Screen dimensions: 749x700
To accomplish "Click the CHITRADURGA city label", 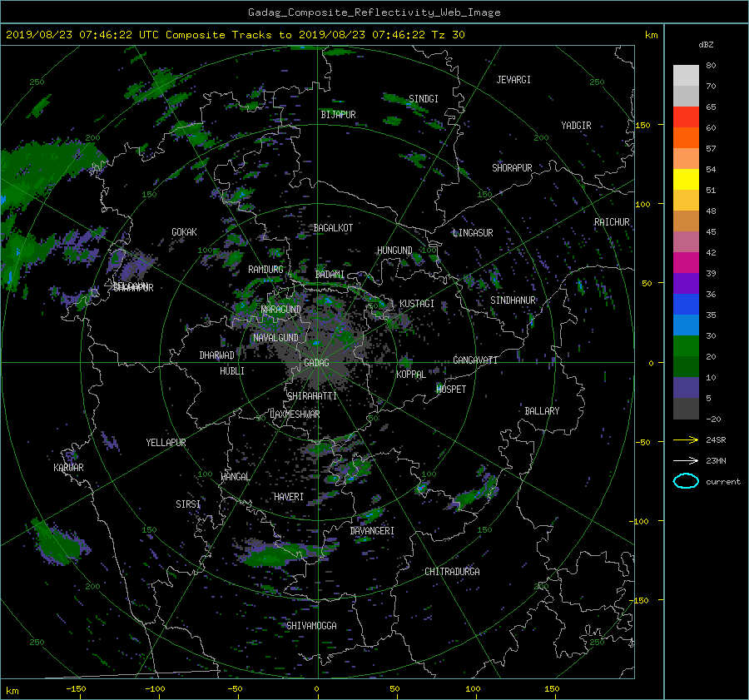I will coord(452,572).
